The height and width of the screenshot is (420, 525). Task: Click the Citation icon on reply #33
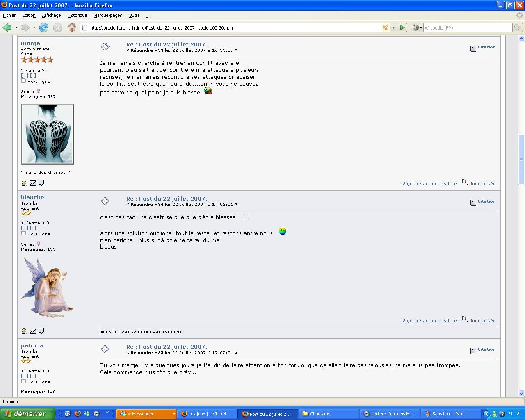pos(473,48)
